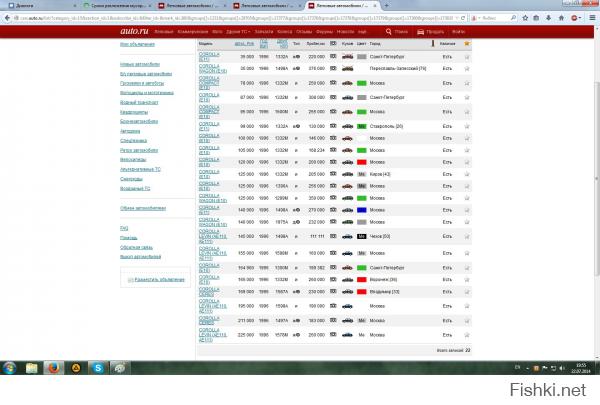Click the red extension icon in Firefox toolbar
Viewport: 600px width, 405px height.
574,18
